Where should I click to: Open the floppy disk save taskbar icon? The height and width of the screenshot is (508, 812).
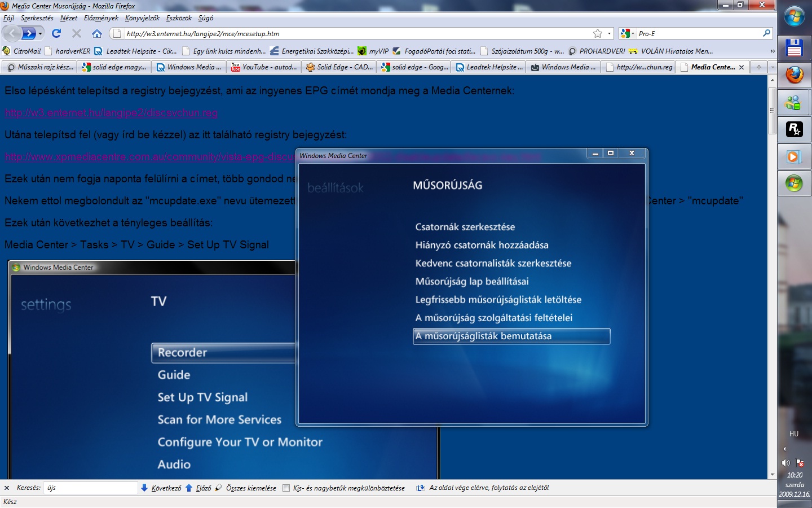[794, 48]
